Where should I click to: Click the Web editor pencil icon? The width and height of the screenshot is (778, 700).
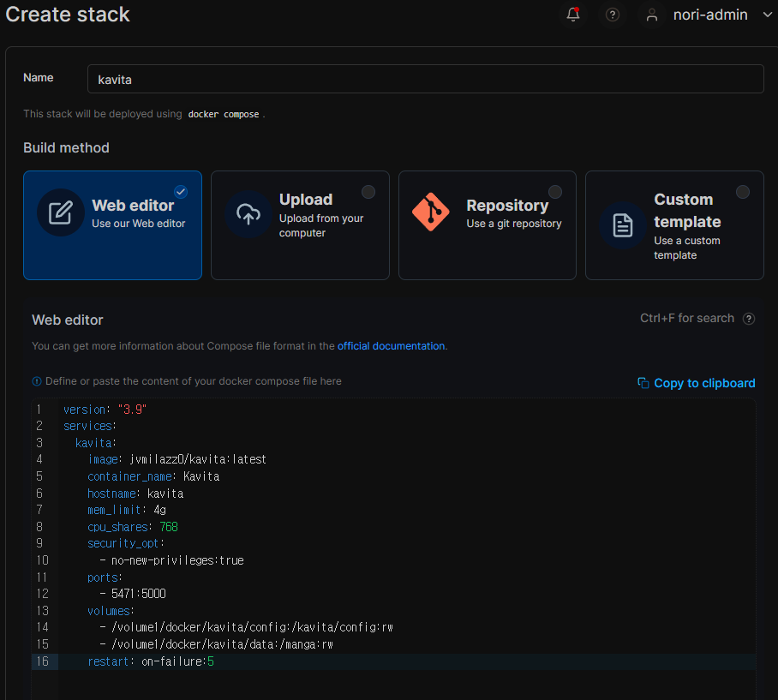pos(61,213)
